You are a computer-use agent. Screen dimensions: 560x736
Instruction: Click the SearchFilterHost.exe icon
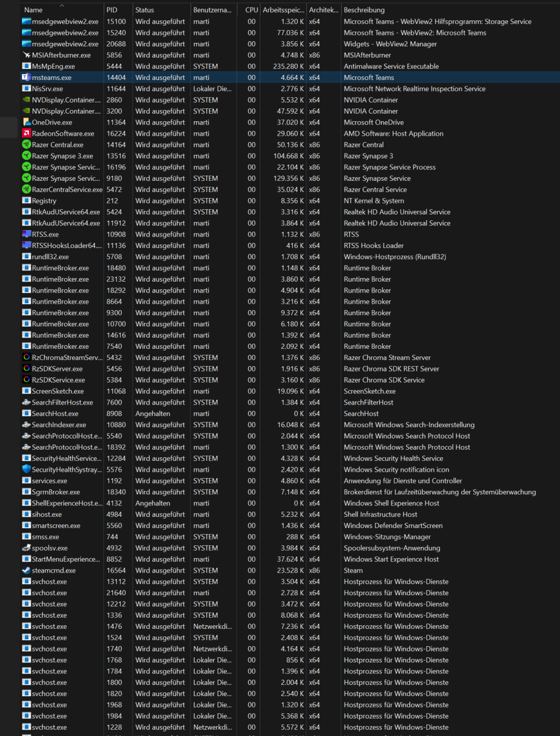pos(26,402)
